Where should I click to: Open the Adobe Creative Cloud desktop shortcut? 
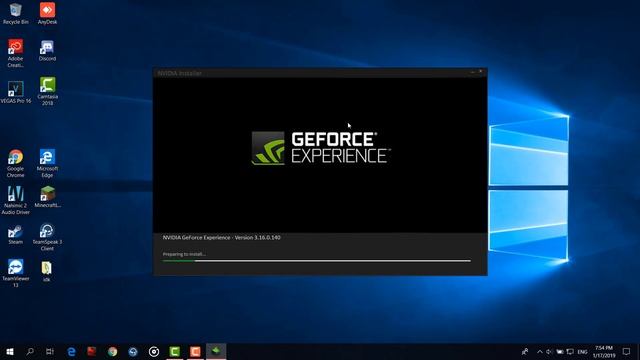pos(16,53)
